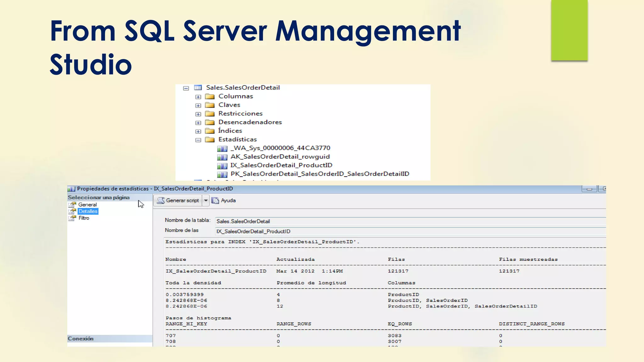Click the Detalles page icon
Image resolution: width=644 pixels, height=362 pixels.
pos(72,211)
